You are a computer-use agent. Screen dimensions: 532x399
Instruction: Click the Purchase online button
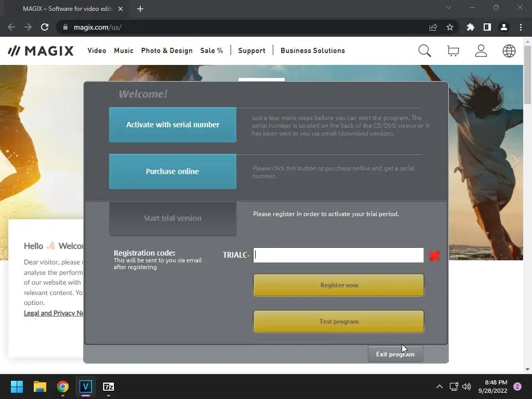click(172, 171)
